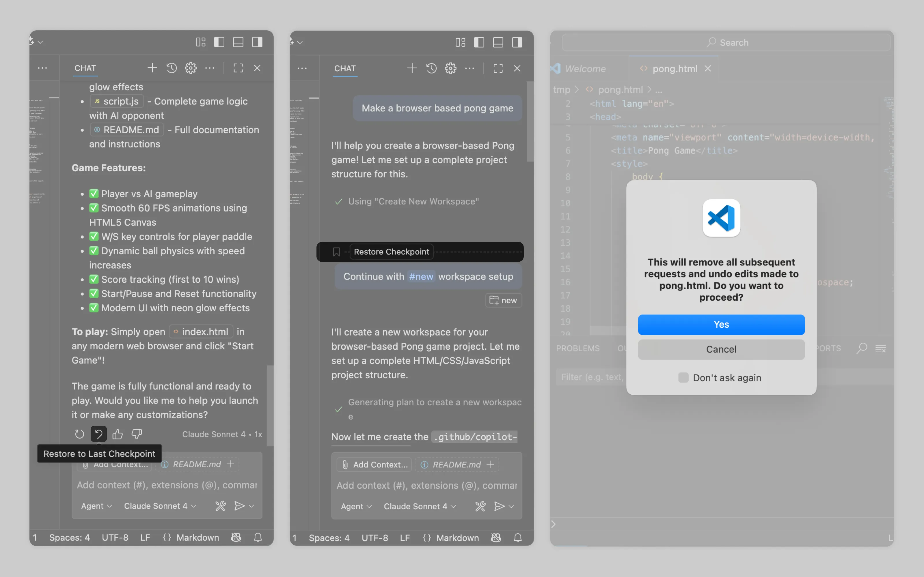Check the Don't ask again checkbox
The image size is (924, 577).
[x=683, y=377]
